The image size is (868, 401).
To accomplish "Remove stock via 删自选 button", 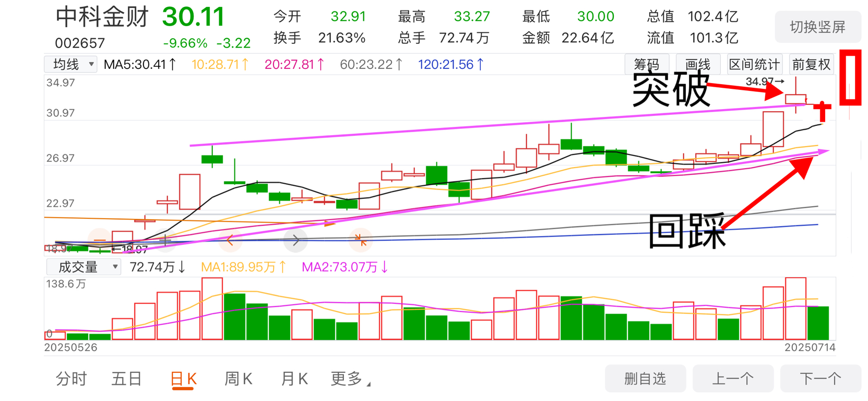I will point(645,379).
